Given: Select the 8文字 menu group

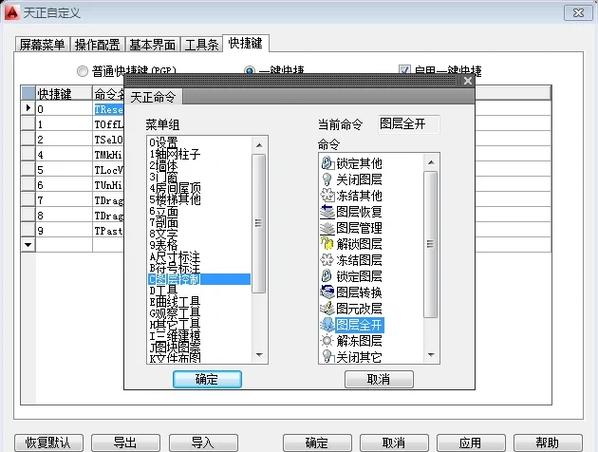Looking at the screenshot, I should click(x=199, y=233).
